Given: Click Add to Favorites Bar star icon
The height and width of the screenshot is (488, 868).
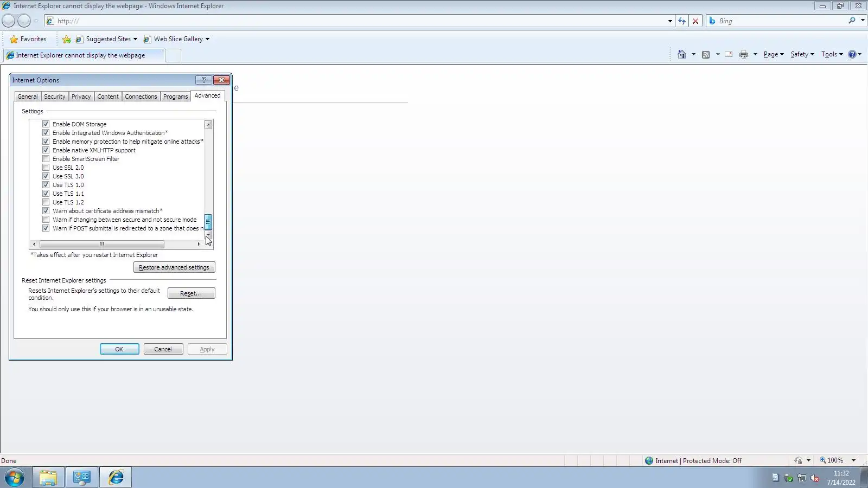Looking at the screenshot, I should pyautogui.click(x=67, y=39).
